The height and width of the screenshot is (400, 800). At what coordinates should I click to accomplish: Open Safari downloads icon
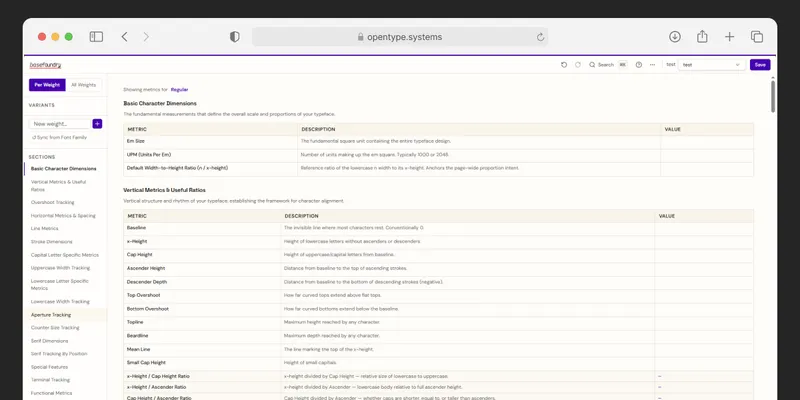pos(675,37)
